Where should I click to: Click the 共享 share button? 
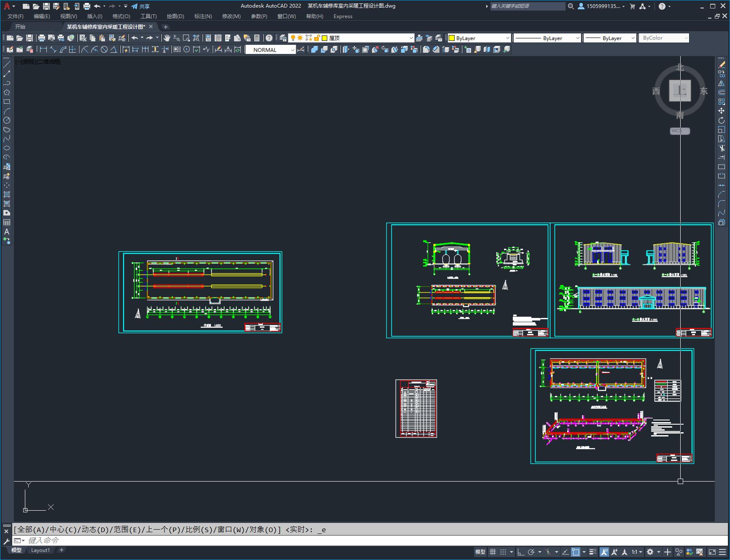pyautogui.click(x=140, y=6)
